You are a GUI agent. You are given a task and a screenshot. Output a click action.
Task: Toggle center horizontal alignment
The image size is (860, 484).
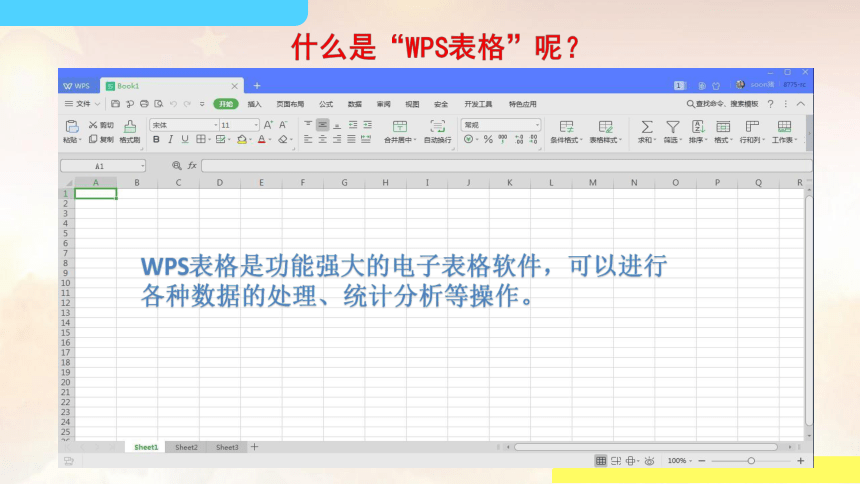coord(322,139)
